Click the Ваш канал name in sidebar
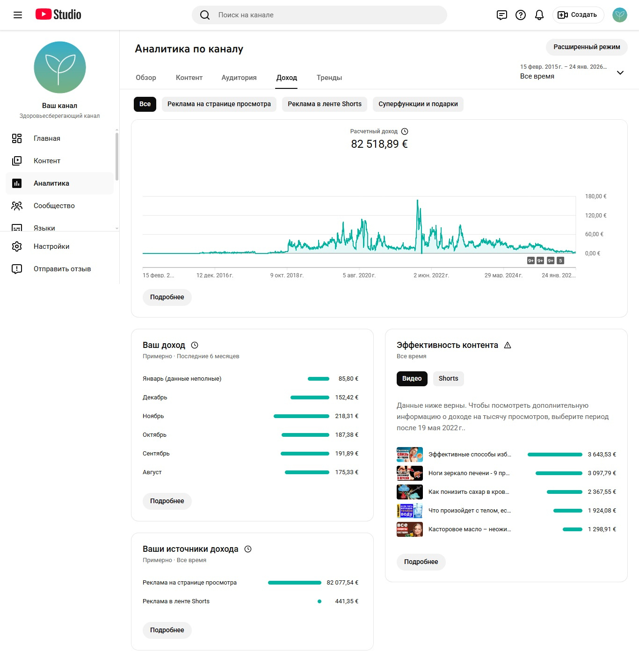This screenshot has height=672, width=639. (x=59, y=106)
